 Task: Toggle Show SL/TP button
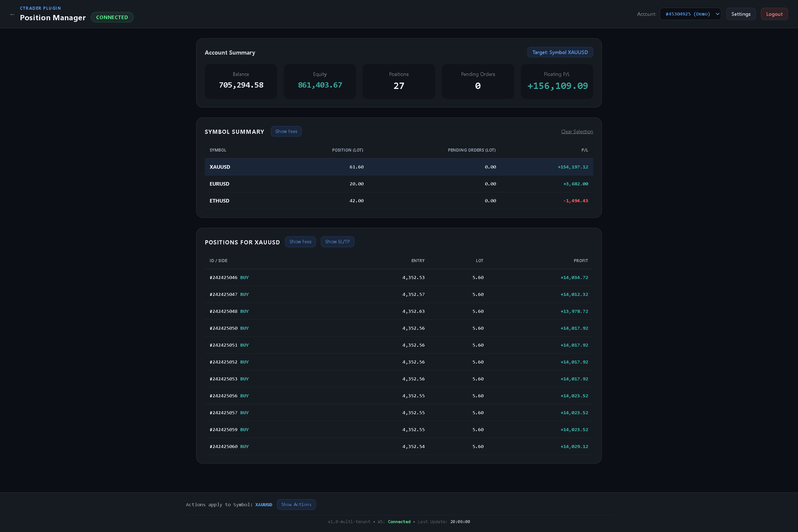(337, 242)
